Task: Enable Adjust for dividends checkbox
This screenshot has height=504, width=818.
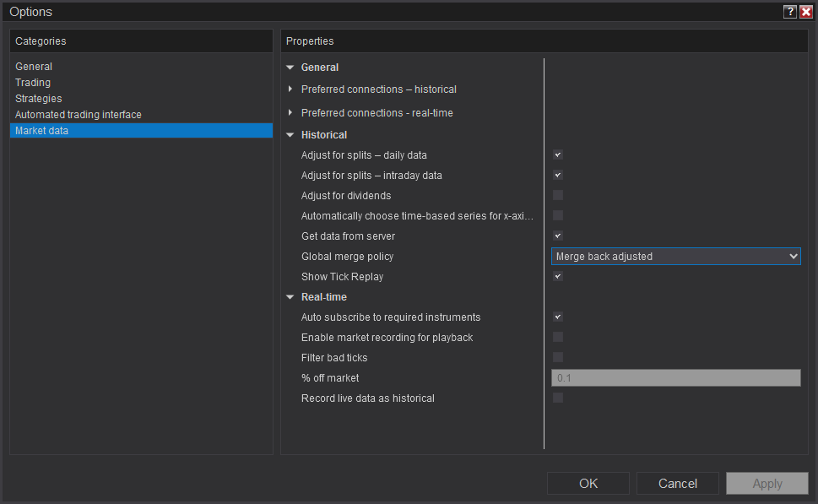Action: pyautogui.click(x=558, y=196)
